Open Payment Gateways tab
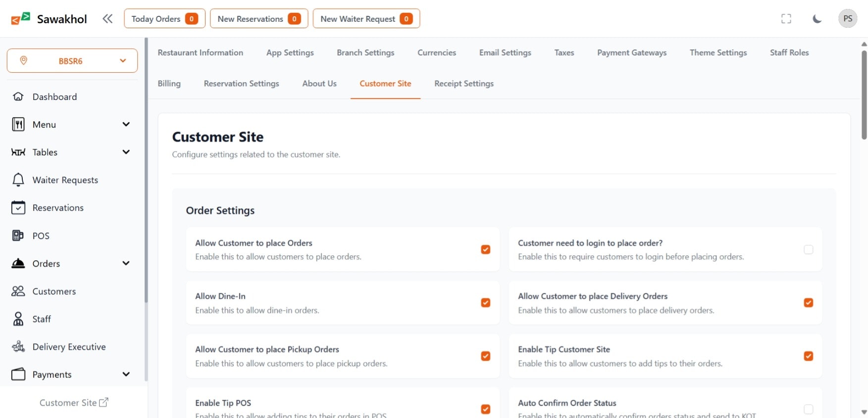Image resolution: width=868 pixels, height=418 pixels. (x=632, y=52)
